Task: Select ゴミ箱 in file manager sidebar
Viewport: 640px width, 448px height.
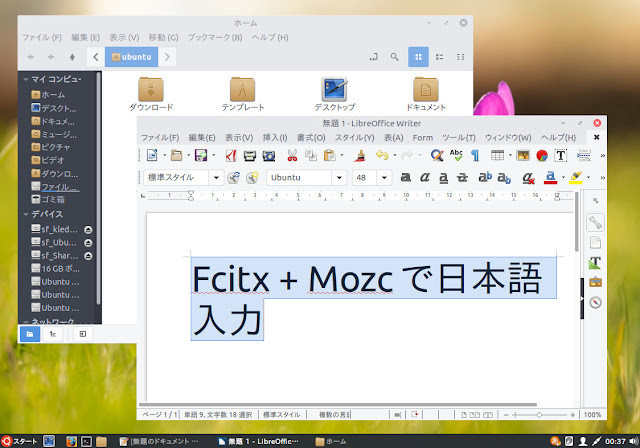Action: (x=48, y=199)
